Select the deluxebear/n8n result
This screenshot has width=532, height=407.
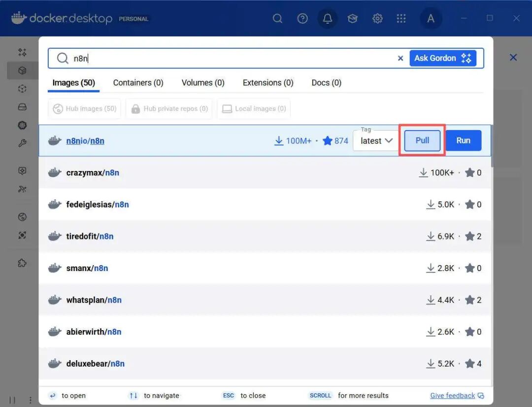click(x=265, y=364)
